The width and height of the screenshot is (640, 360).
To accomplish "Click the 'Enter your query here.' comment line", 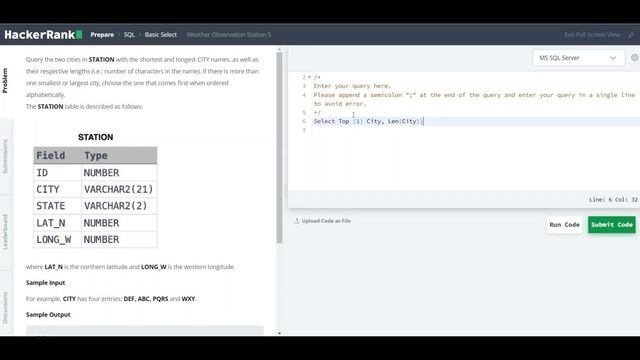I will pos(352,86).
